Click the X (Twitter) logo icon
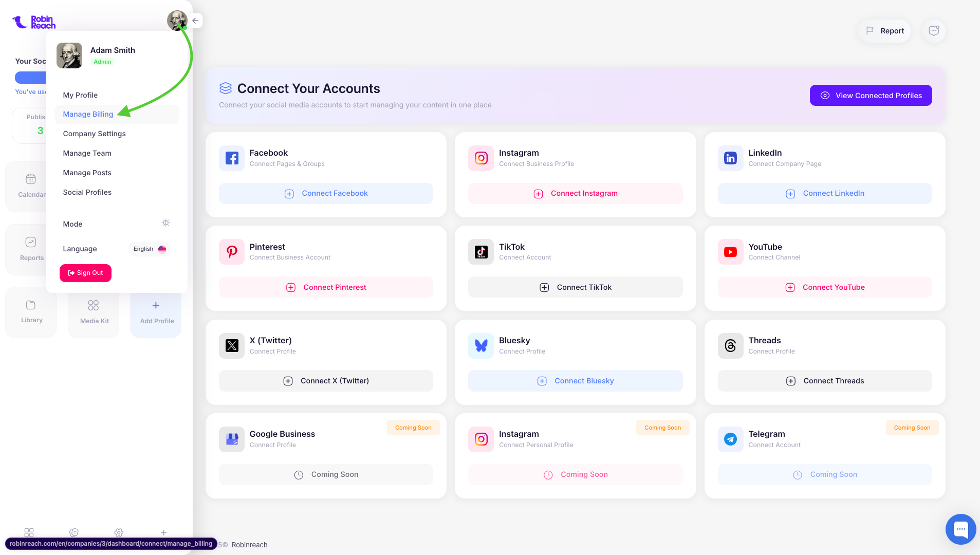This screenshot has width=980, height=555. (232, 345)
